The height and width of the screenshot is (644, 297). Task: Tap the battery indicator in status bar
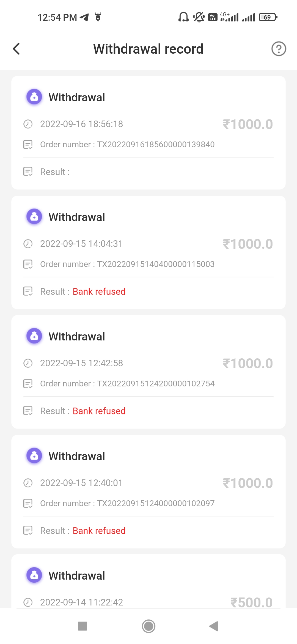[268, 17]
